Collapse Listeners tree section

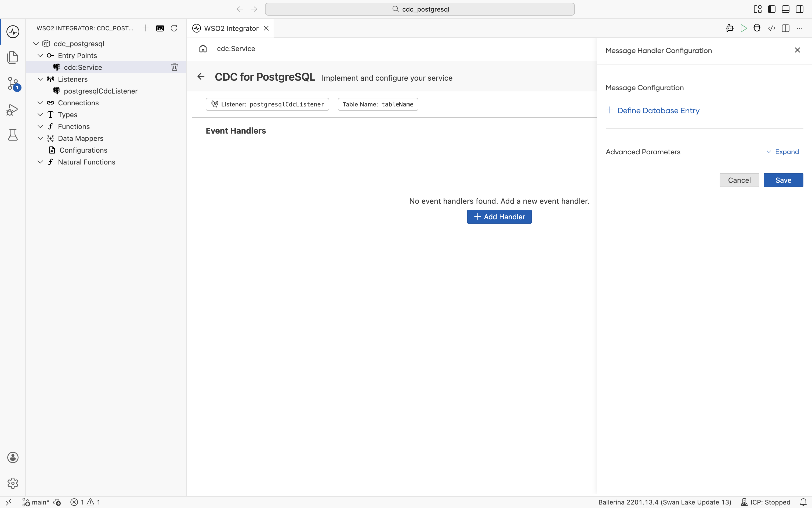40,79
